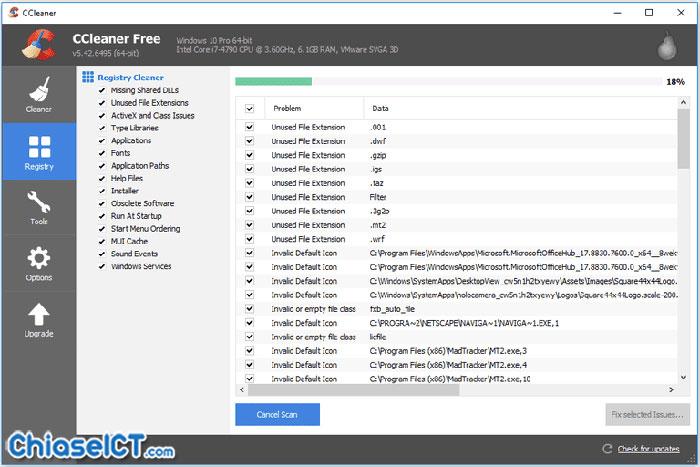Open Check for updates link

click(x=648, y=449)
